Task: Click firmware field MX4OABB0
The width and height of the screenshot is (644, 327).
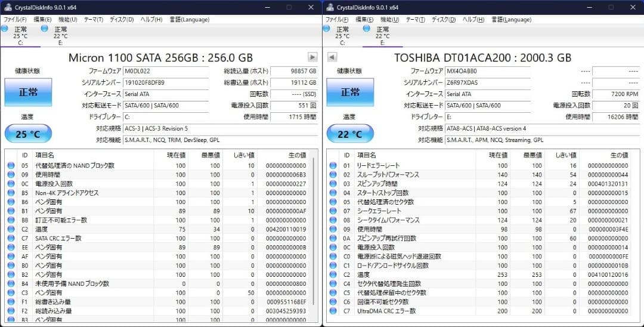Action: tap(488, 71)
